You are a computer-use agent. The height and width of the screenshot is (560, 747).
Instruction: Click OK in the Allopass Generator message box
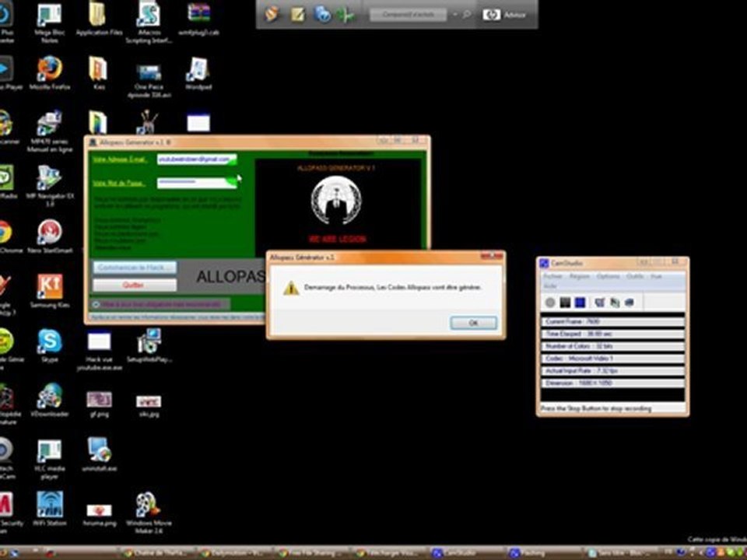474,323
